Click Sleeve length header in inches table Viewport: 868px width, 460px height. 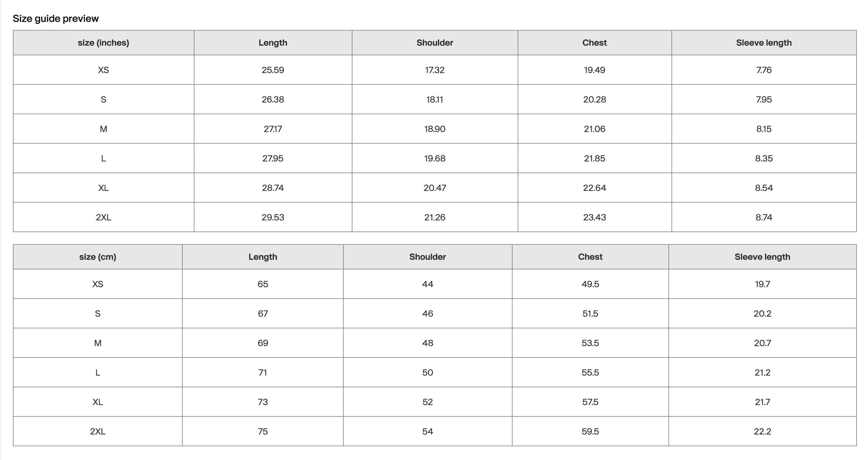click(764, 43)
